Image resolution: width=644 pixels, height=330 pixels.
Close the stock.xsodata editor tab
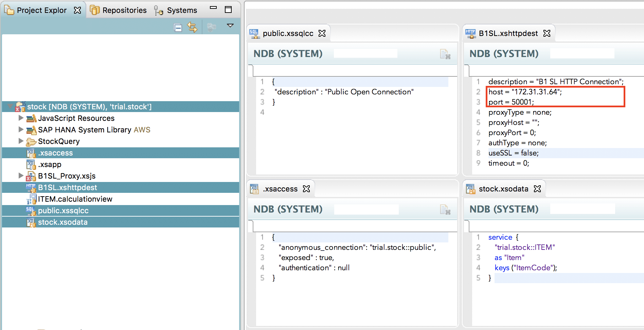coord(537,189)
